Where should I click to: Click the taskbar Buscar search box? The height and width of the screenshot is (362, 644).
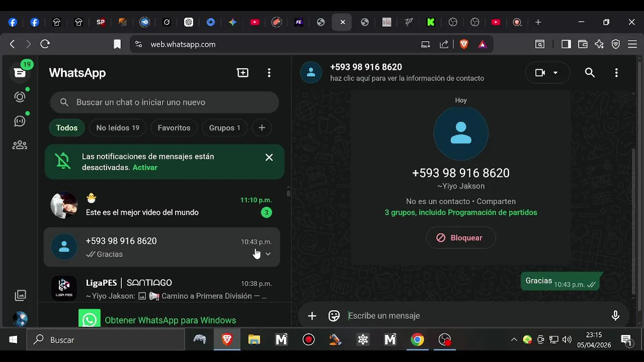(x=106, y=340)
